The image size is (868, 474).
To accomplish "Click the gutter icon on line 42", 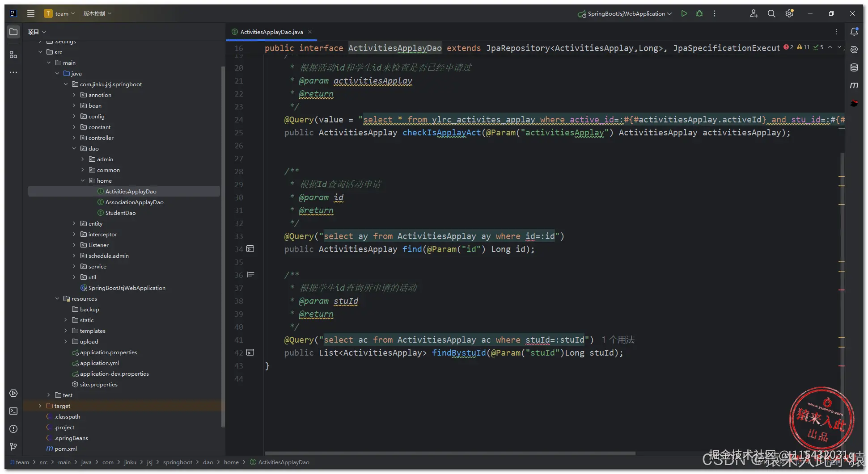I will click(250, 352).
